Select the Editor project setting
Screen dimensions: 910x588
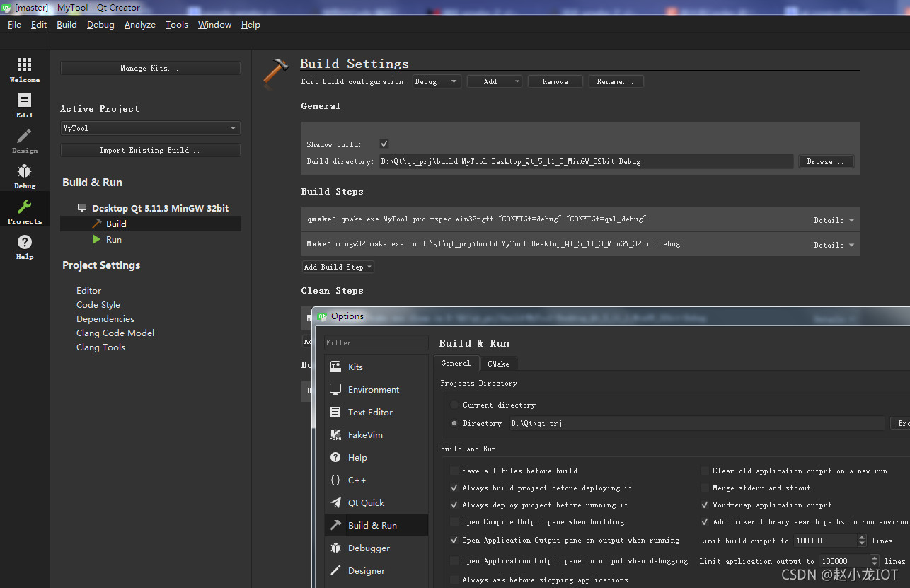[89, 290]
